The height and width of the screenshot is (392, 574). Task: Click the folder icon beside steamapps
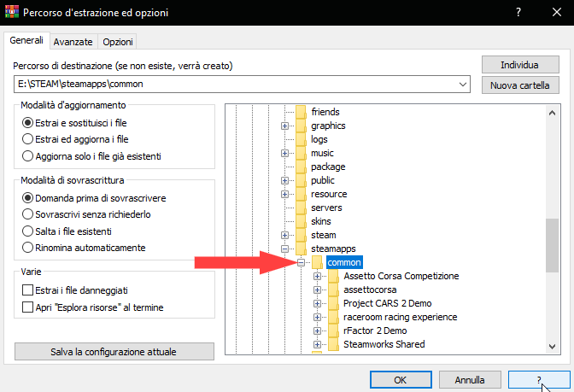pos(300,249)
